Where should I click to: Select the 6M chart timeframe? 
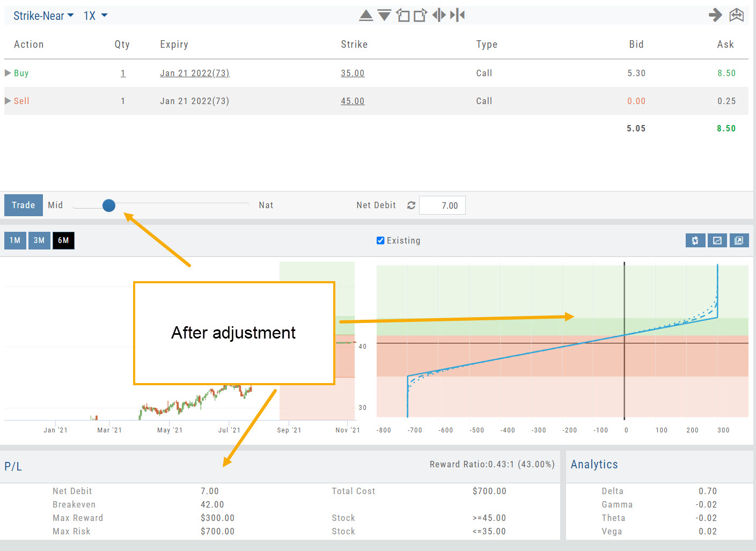63,240
